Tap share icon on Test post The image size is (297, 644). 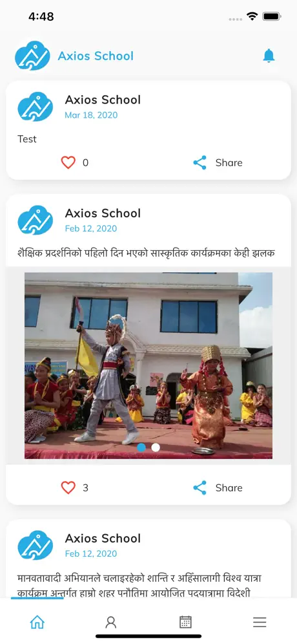(x=200, y=163)
